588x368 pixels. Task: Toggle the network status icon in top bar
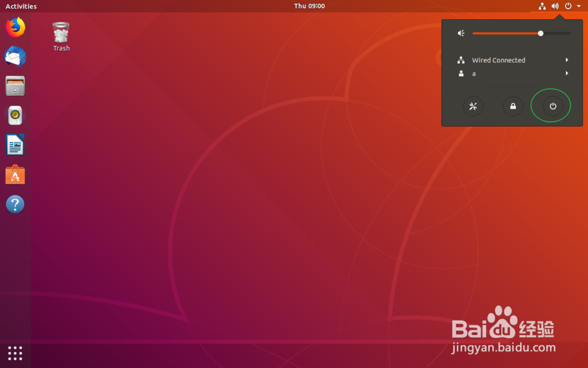(542, 6)
